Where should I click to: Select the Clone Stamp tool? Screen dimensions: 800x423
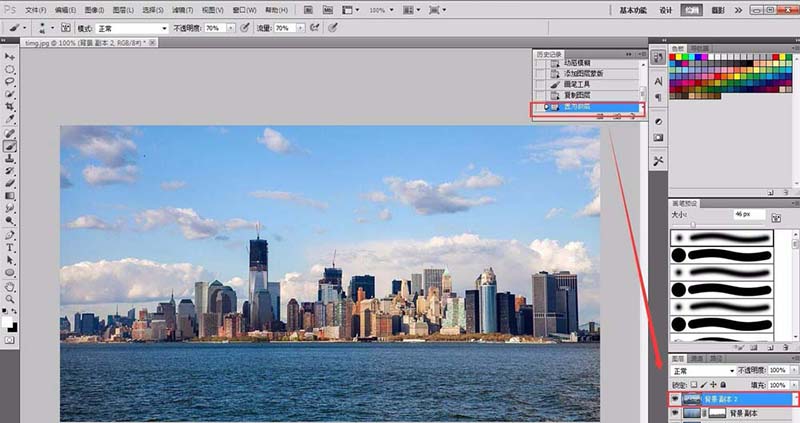pos(10,158)
